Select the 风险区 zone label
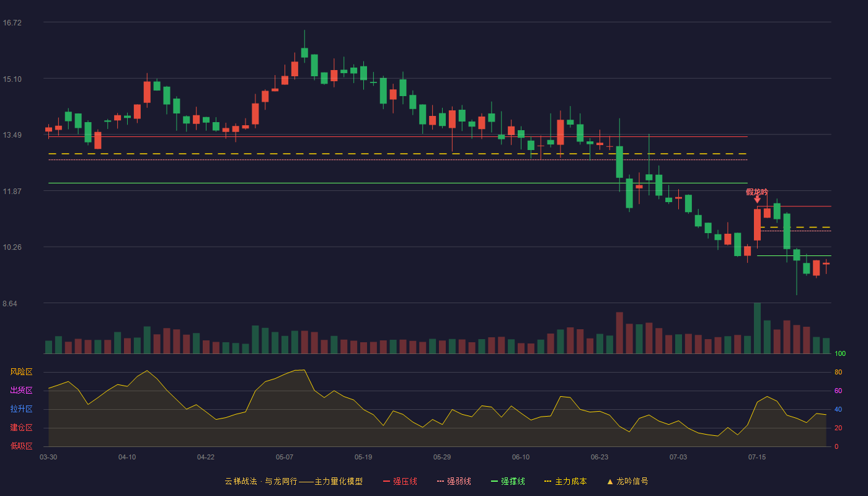Image resolution: width=868 pixels, height=496 pixels. (x=21, y=372)
